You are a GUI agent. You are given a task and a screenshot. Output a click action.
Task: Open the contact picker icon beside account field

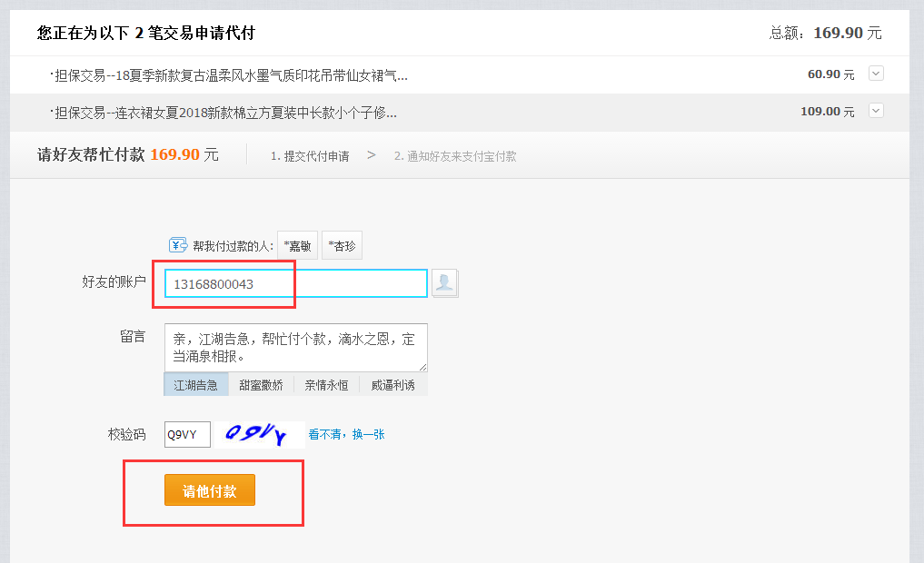444,283
